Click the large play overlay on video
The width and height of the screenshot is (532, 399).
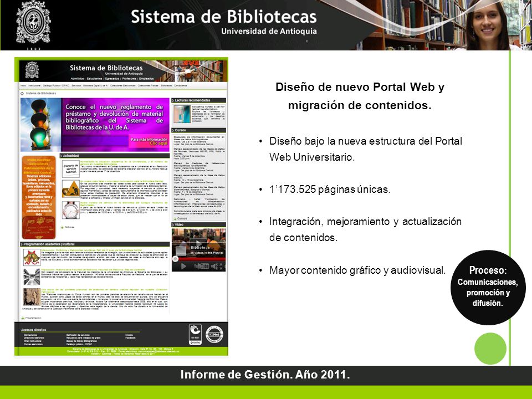pos(198,244)
